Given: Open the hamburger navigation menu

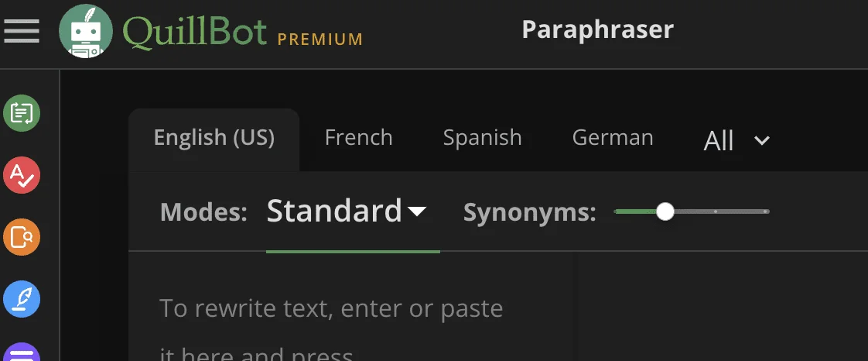Looking at the screenshot, I should (x=22, y=31).
